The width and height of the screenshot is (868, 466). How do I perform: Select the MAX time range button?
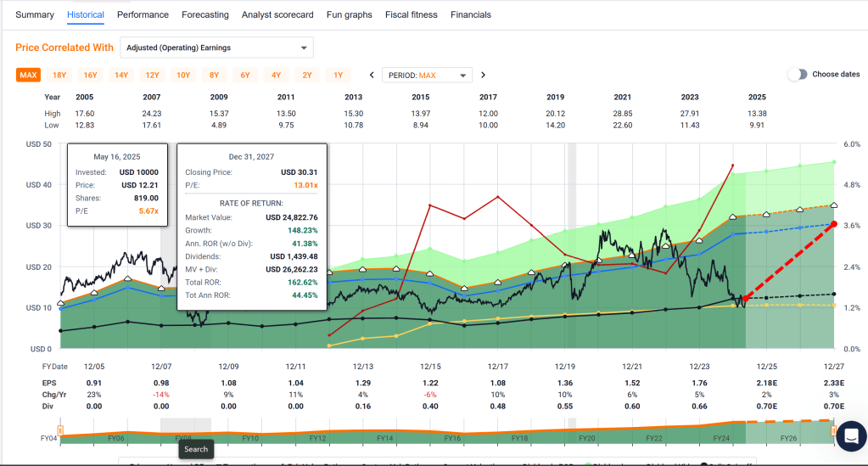[x=28, y=75]
